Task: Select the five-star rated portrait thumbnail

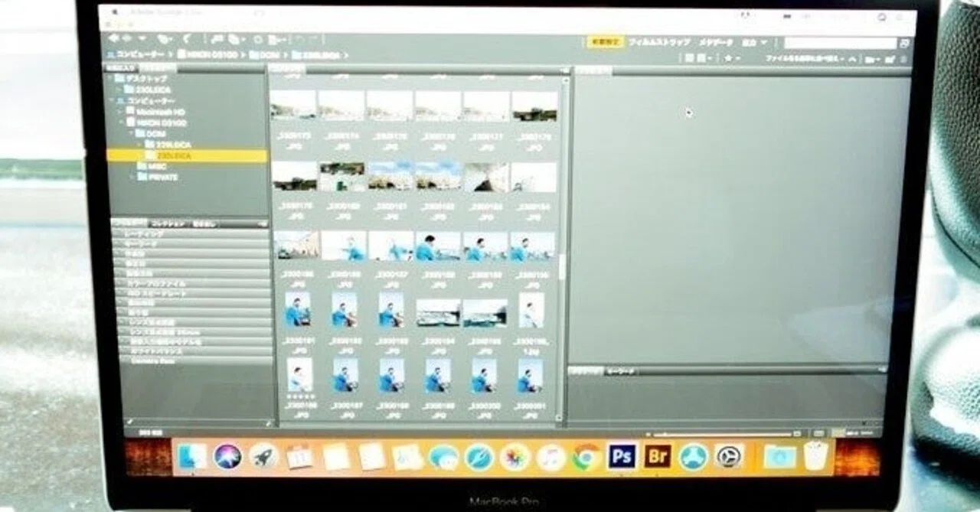Action: (299, 377)
